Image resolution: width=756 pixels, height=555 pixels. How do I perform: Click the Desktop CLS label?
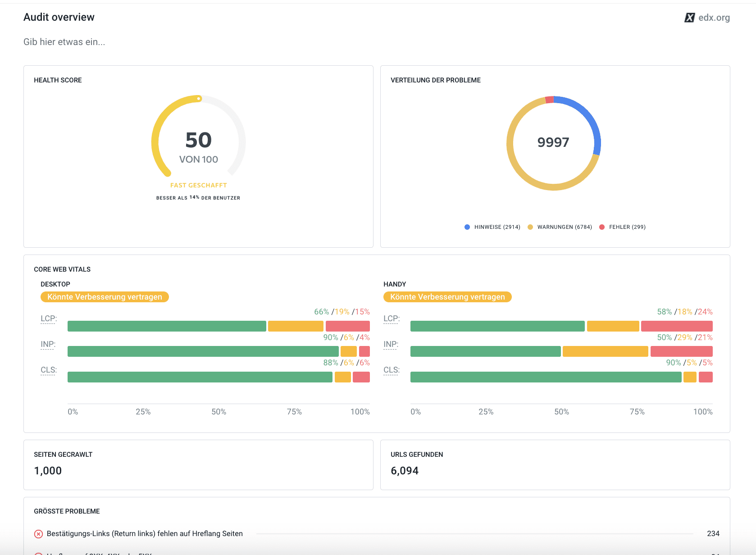point(49,370)
